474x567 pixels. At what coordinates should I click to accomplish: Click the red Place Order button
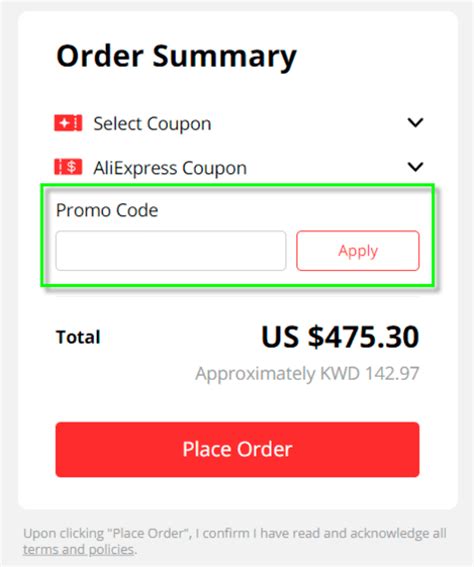(238, 449)
